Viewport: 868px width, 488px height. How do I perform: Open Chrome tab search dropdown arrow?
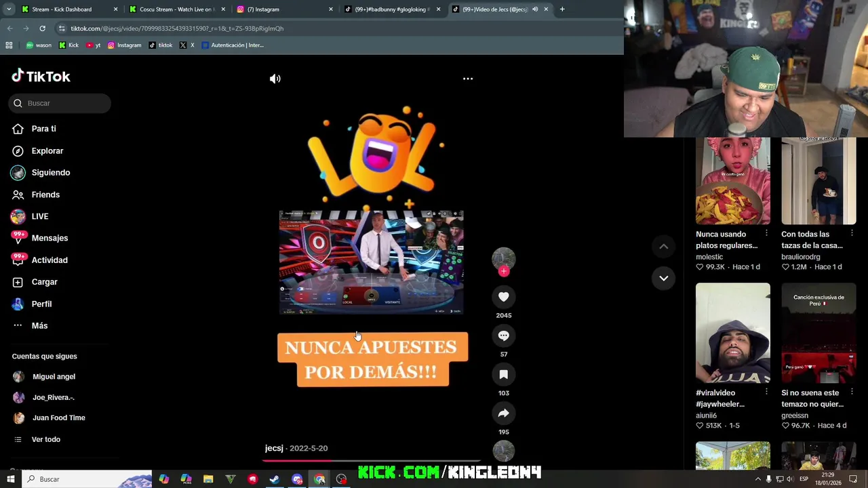pos(7,9)
